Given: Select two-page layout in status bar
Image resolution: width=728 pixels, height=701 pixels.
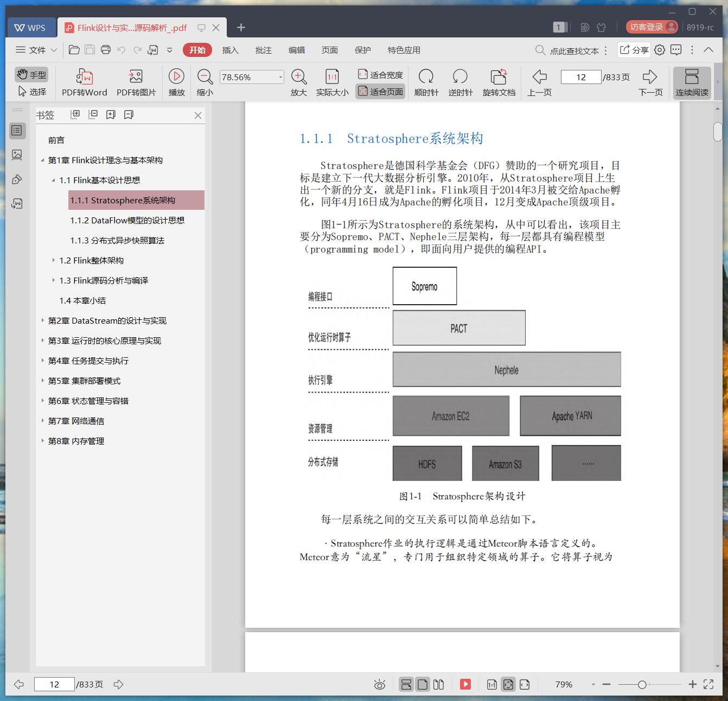Looking at the screenshot, I should pos(438,684).
